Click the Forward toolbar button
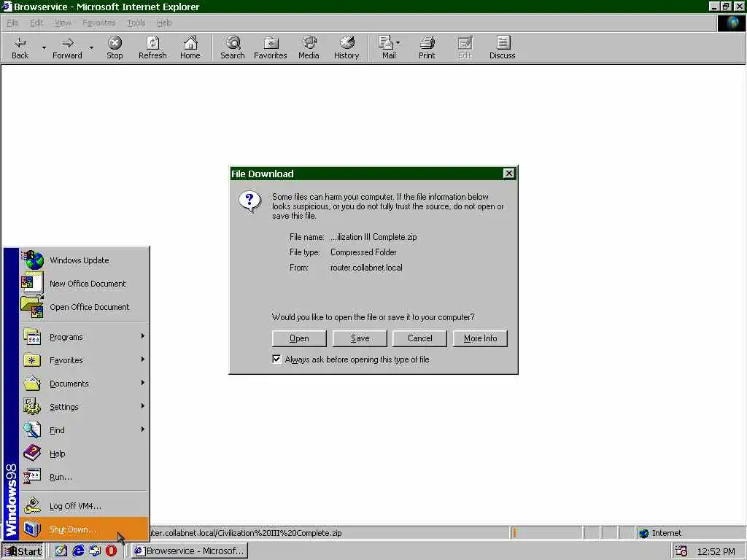The width and height of the screenshot is (747, 560). 67,47
